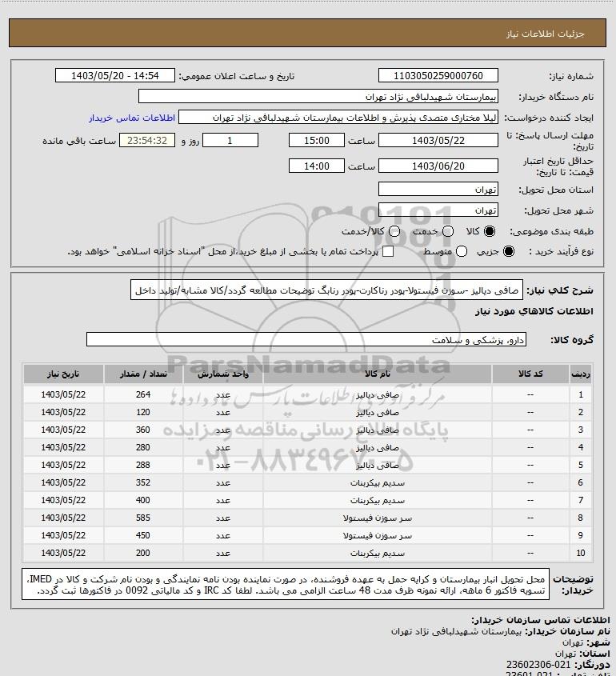
Task: Click the response deadline date 1403/05/22 field
Action: (x=438, y=141)
